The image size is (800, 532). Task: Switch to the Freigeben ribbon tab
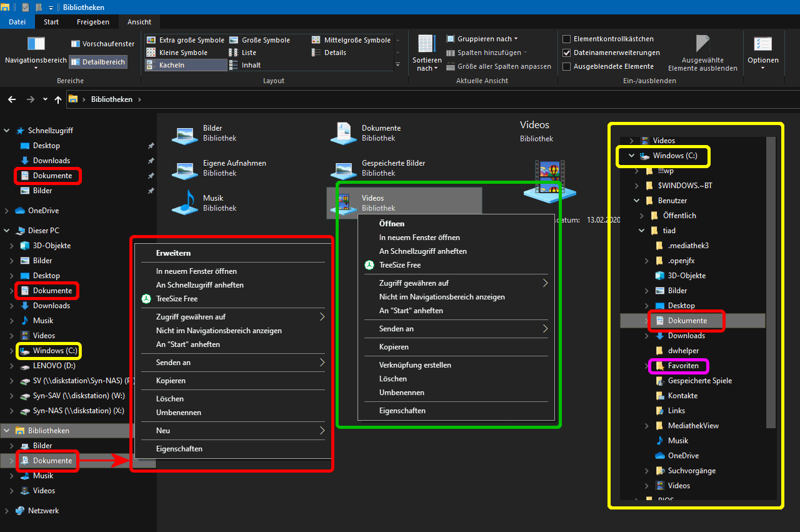point(93,22)
